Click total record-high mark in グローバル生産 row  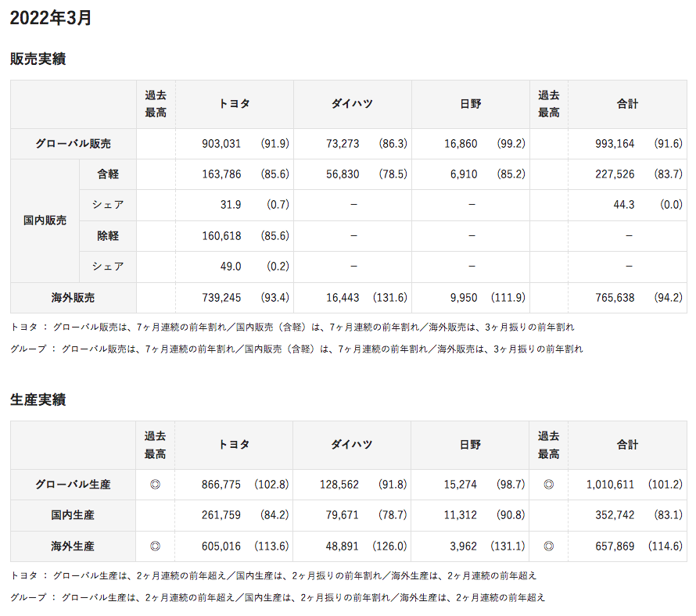click(x=549, y=485)
